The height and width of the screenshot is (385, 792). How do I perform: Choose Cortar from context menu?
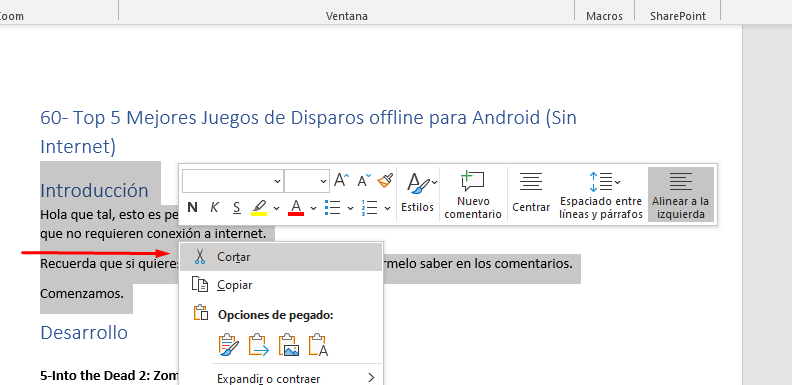point(281,257)
